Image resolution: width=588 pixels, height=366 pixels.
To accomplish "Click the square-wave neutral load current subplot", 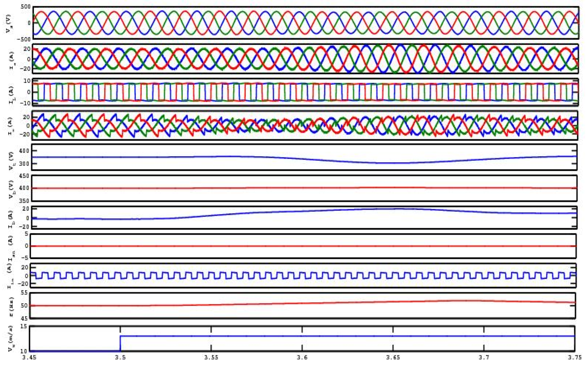I will click(x=302, y=275).
